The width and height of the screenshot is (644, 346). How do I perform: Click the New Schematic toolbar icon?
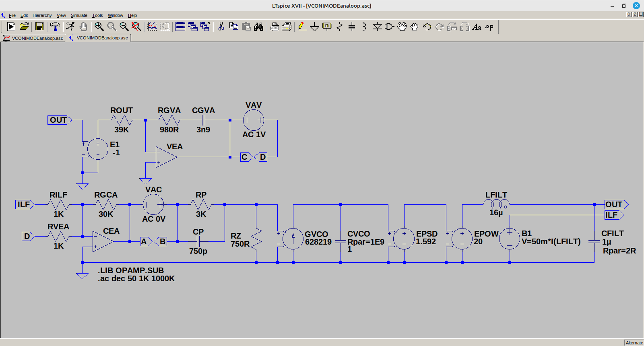coord(11,27)
